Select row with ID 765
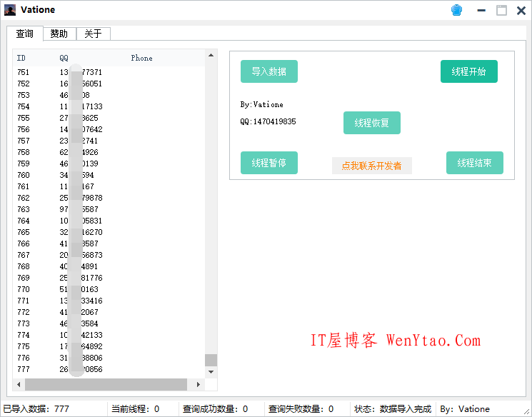The width and height of the screenshot is (532, 417). (109, 232)
